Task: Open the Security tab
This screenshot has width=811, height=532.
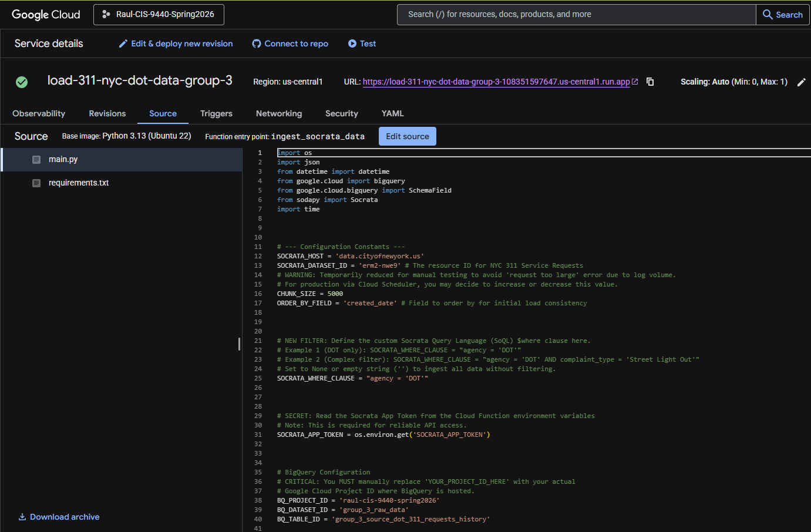Action: (342, 113)
